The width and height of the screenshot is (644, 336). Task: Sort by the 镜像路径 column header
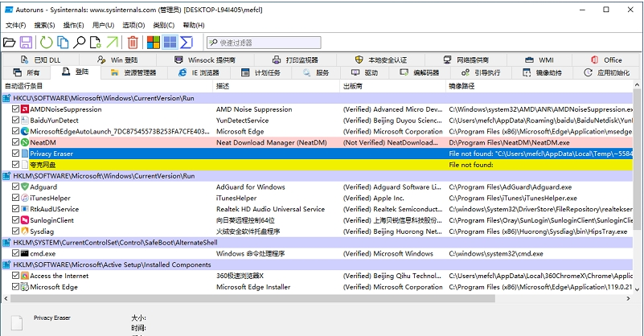[539, 86]
